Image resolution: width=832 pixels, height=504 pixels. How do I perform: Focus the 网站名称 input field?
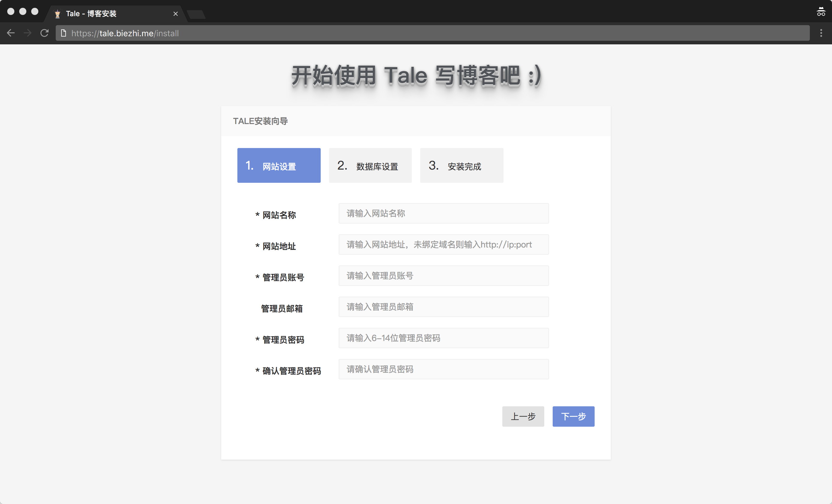tap(443, 213)
